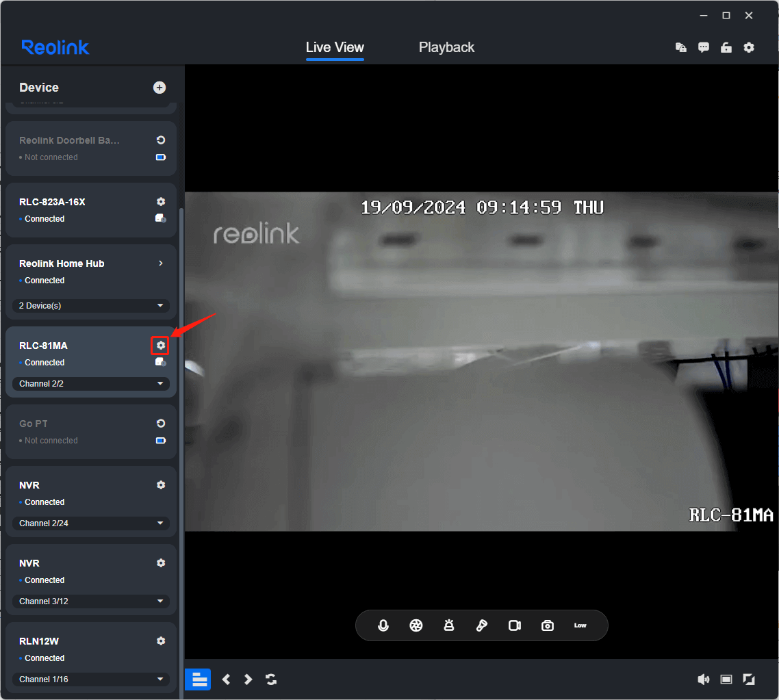Open the Channel 2/24 dropdown

(91, 523)
